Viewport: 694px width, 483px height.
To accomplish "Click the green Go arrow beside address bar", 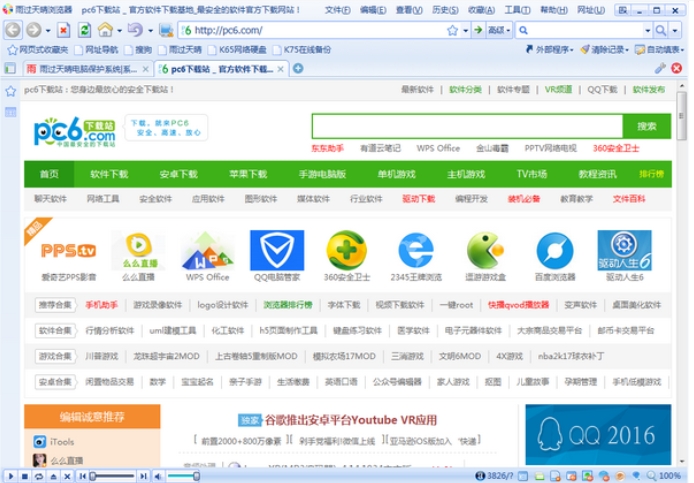I will point(478,30).
